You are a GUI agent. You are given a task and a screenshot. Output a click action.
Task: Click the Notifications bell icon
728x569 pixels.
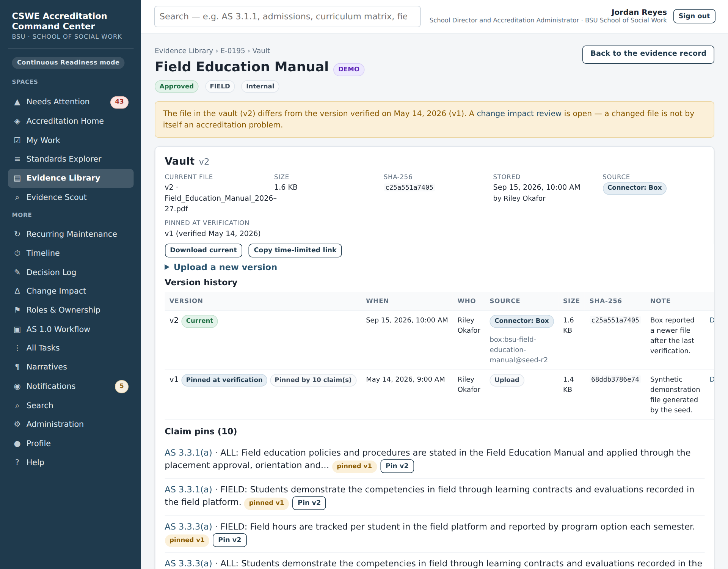tap(17, 386)
